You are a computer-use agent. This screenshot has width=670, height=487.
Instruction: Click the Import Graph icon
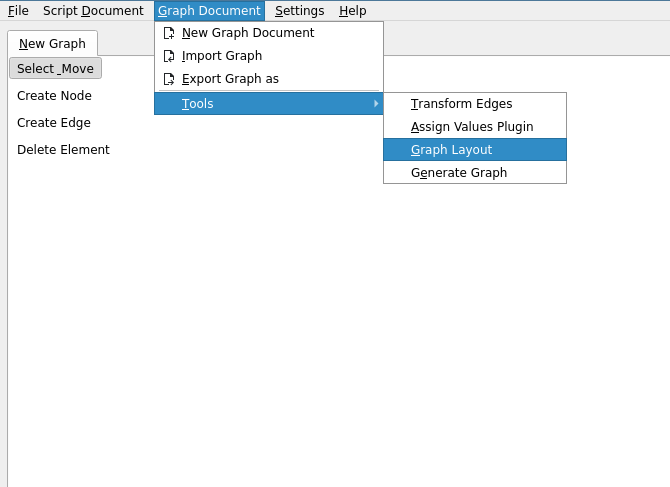point(169,56)
